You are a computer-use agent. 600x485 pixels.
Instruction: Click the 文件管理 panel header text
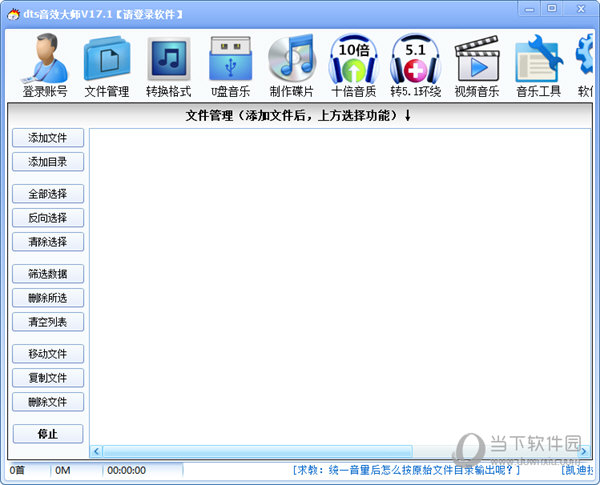click(x=298, y=115)
